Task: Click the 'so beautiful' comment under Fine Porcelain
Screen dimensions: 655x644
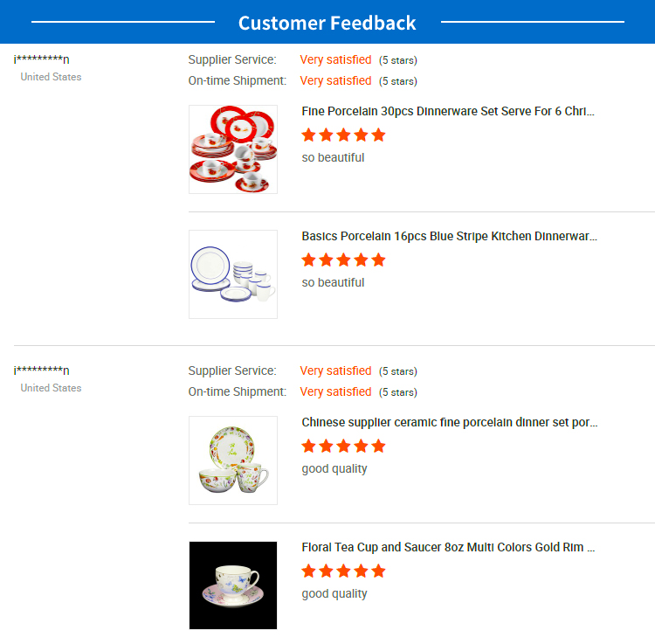Action: point(333,157)
